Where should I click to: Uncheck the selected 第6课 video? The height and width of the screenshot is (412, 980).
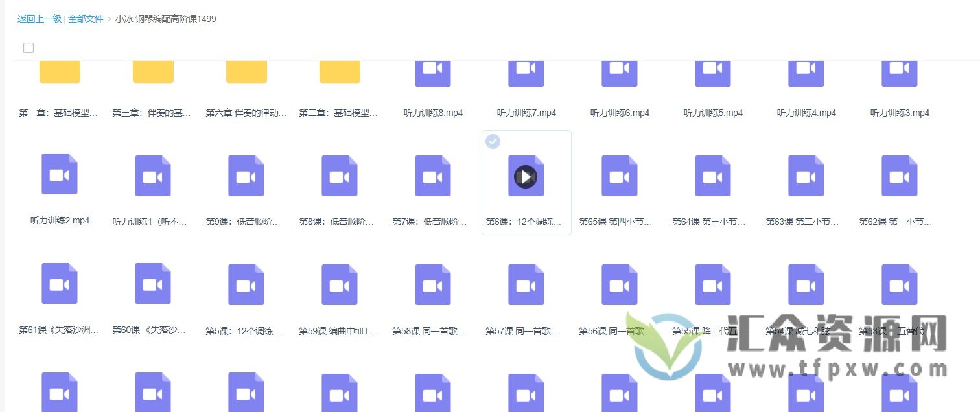(493, 141)
